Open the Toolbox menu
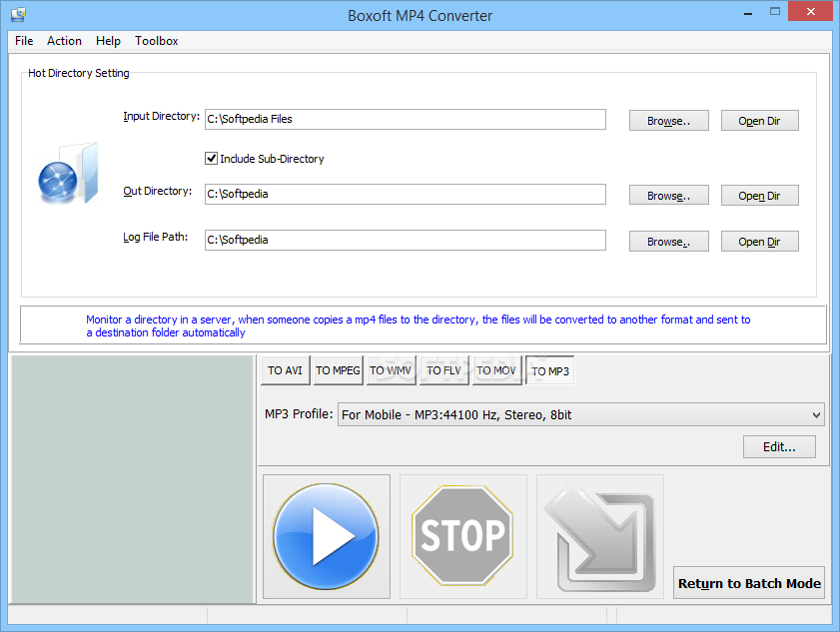Screen dimensions: 840x632 pos(157,41)
